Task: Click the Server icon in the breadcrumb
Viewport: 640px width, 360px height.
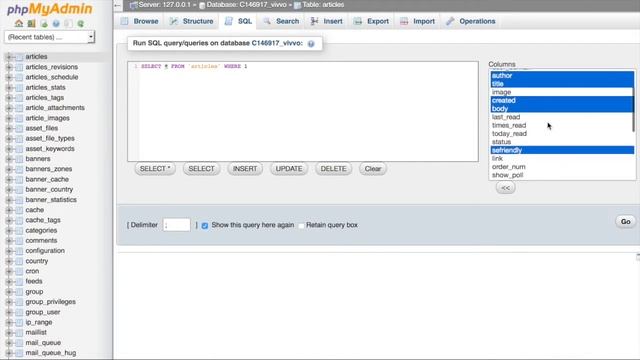Action: [x=133, y=5]
